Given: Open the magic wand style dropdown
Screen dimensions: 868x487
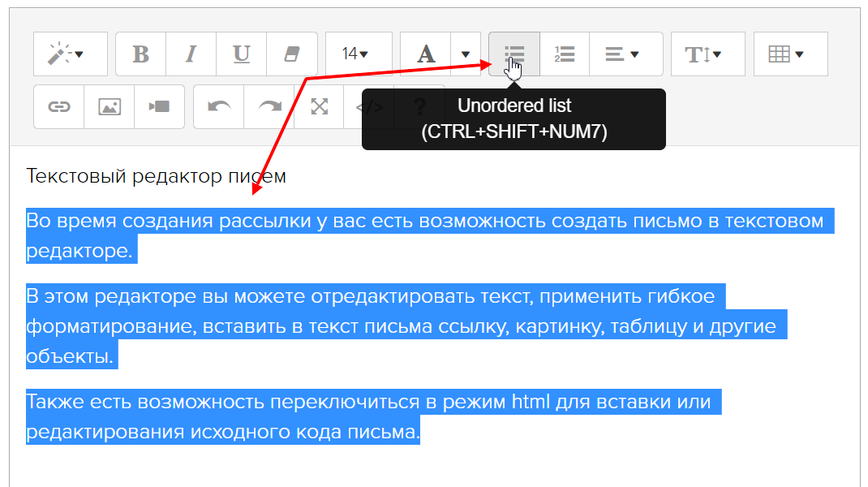Looking at the screenshot, I should (x=70, y=54).
